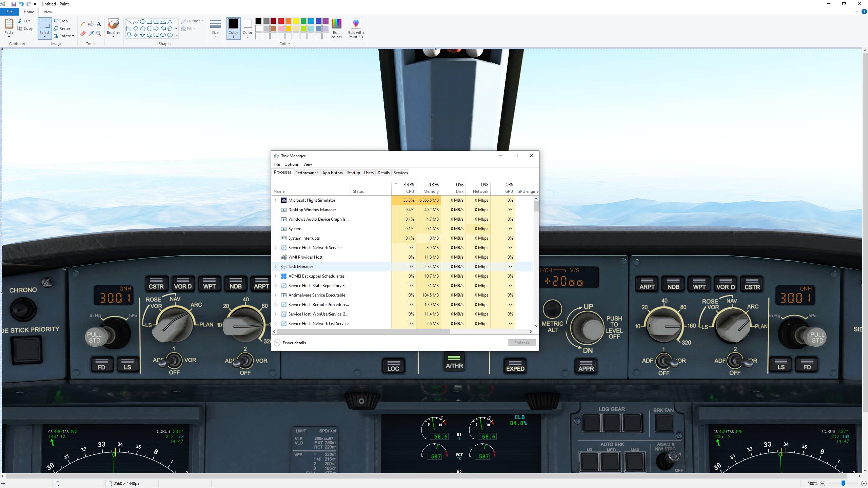Viewport: 868px width, 488px height.
Task: Click the Crop tool
Action: 61,21
